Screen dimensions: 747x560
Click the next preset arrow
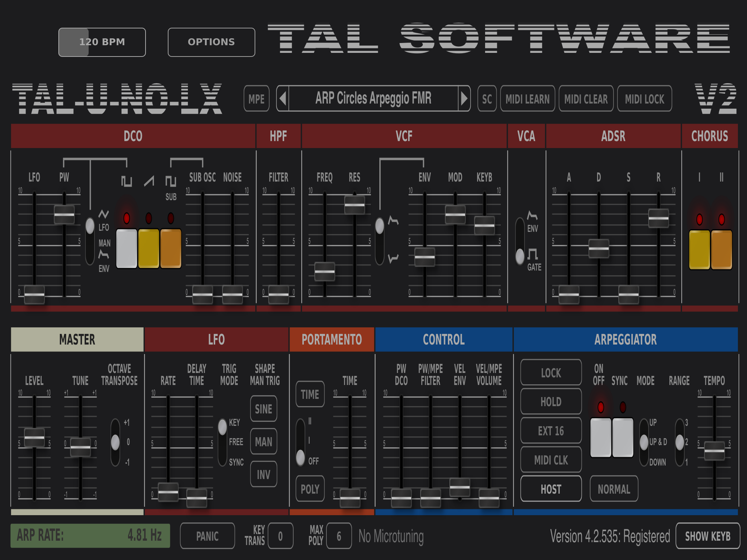point(464,98)
